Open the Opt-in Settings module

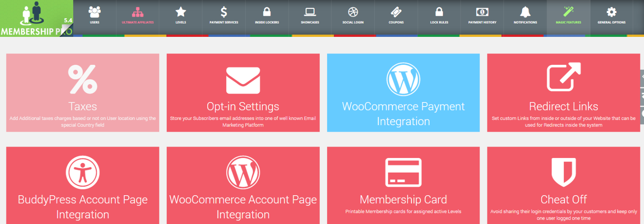point(243,93)
